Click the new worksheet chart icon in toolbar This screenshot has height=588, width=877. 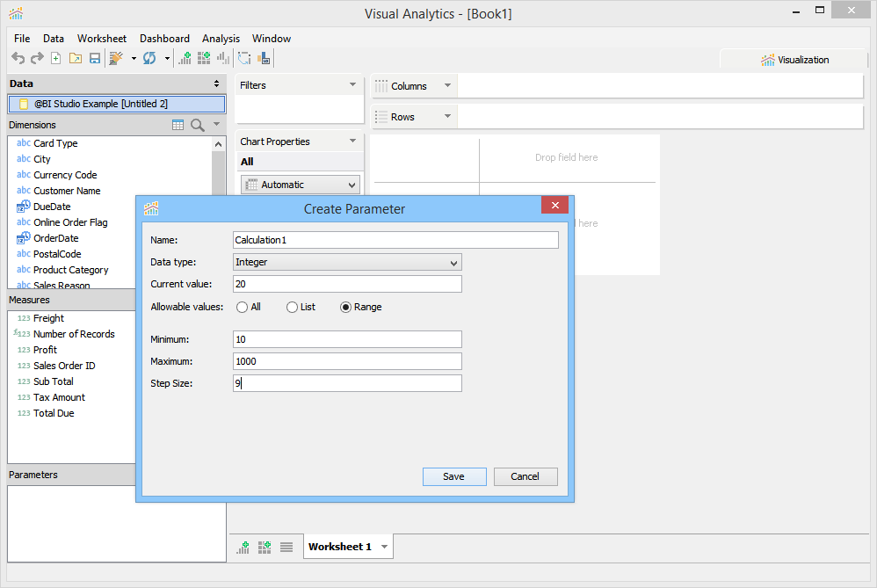tap(185, 58)
